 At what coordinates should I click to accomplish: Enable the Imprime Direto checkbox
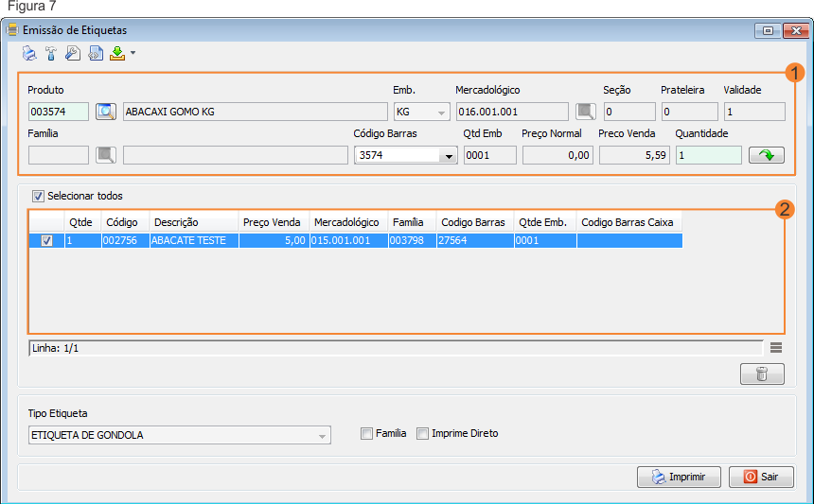[423, 434]
